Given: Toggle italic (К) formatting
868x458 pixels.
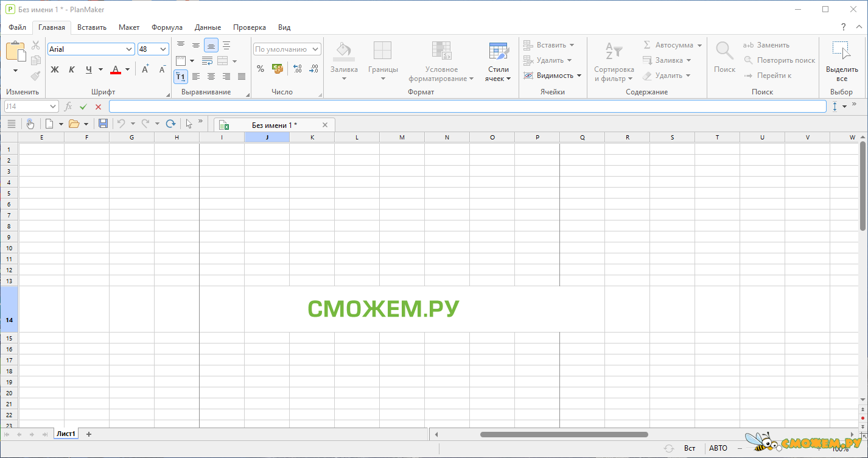Looking at the screenshot, I should pyautogui.click(x=72, y=69).
